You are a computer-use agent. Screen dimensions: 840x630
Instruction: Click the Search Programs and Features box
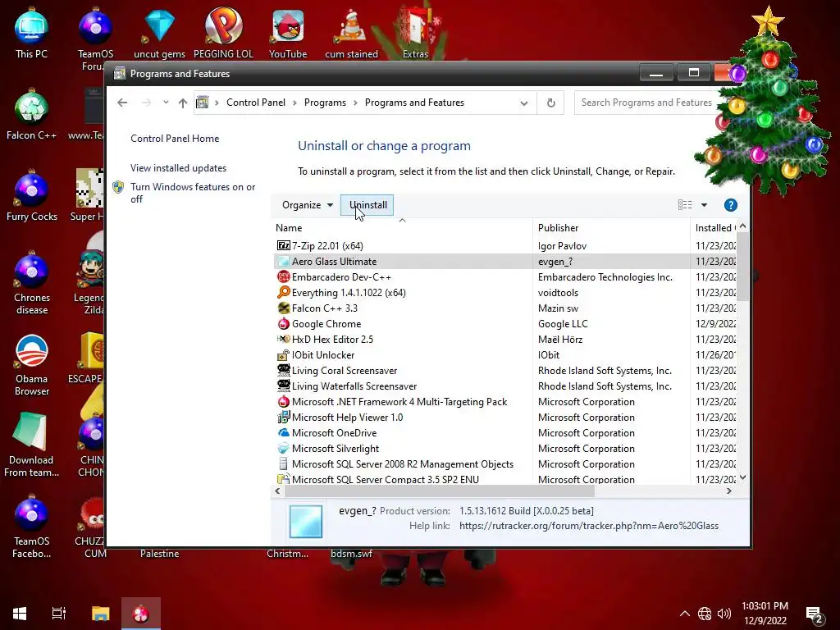pos(646,103)
